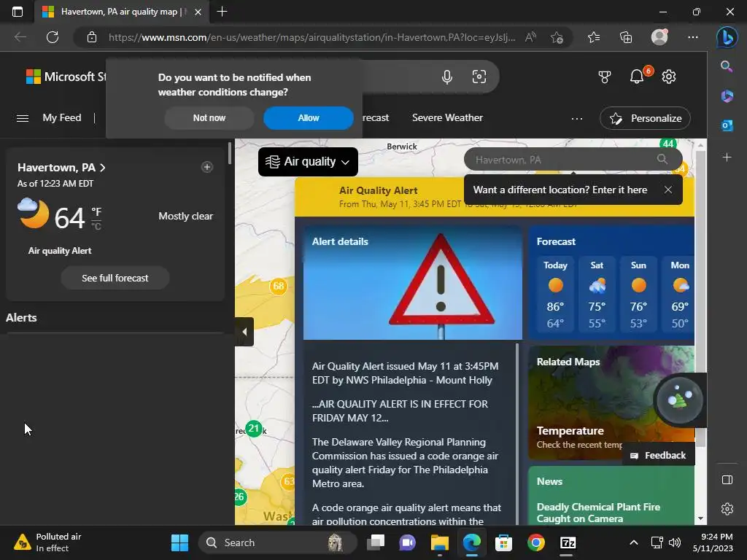Click the 68 air quality station marker

click(278, 286)
